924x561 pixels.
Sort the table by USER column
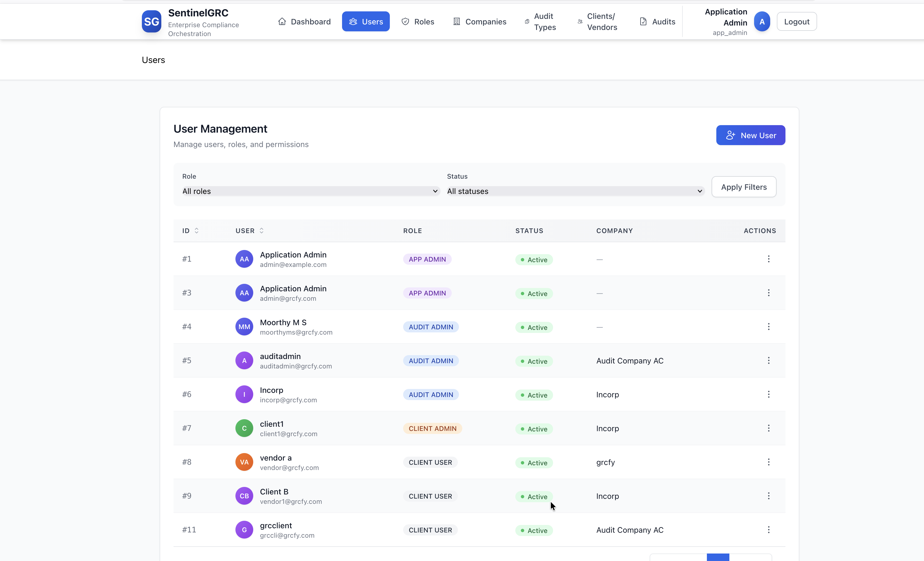pos(249,231)
